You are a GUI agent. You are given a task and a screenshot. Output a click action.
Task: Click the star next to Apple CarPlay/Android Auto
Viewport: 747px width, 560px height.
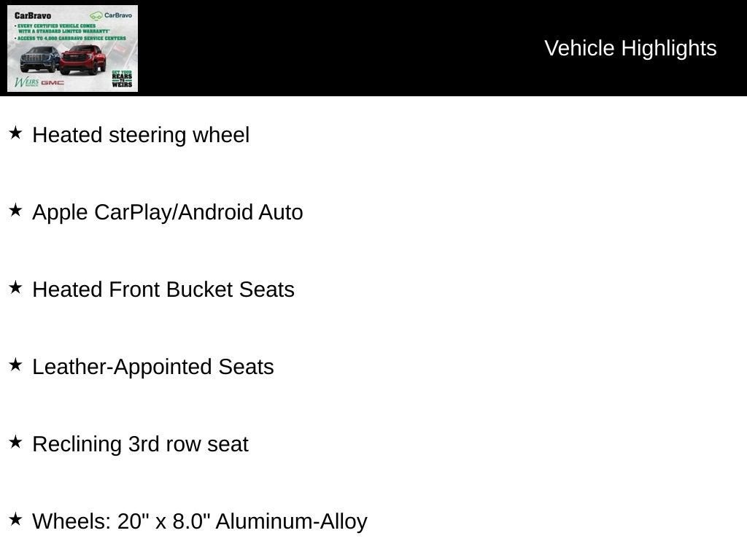15,210
